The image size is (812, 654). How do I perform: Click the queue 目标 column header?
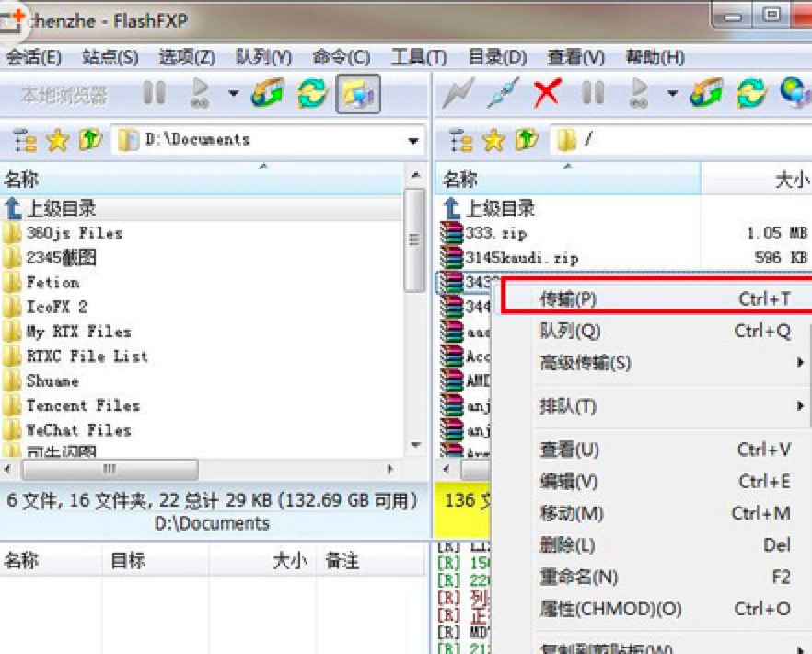click(x=156, y=560)
